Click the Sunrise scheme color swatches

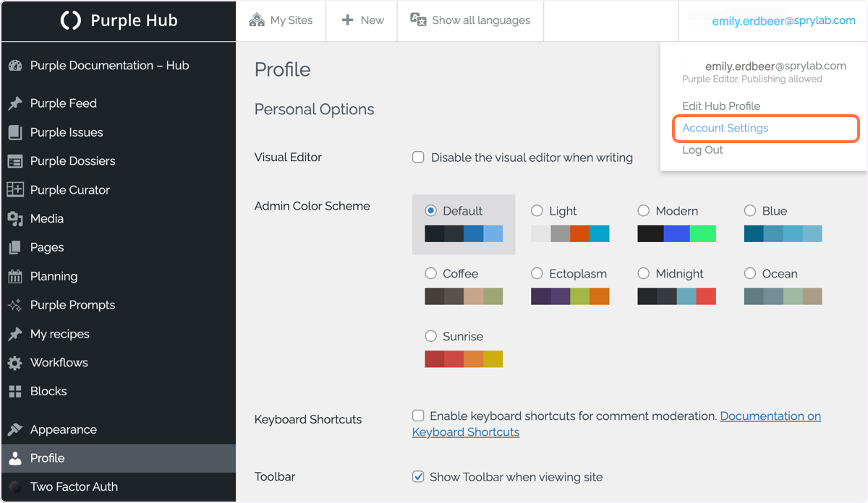pyautogui.click(x=464, y=358)
